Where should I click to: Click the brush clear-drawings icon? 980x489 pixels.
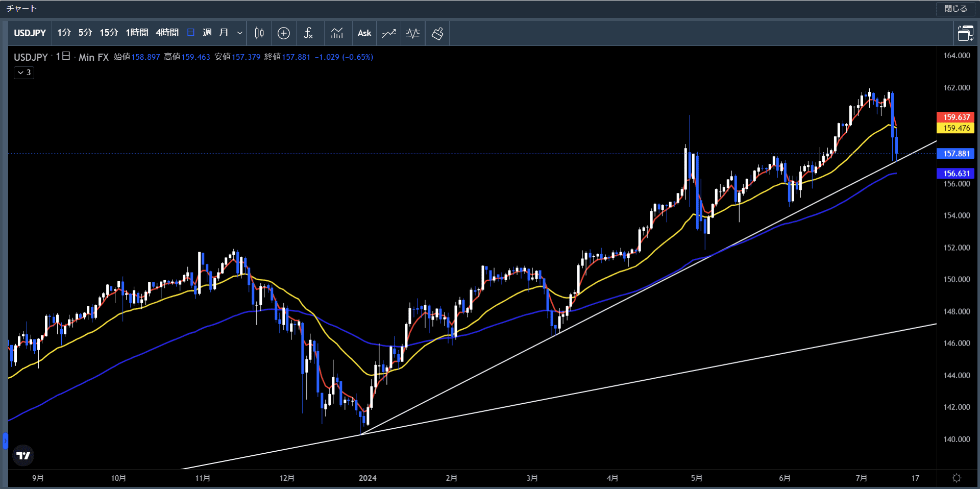[437, 33]
